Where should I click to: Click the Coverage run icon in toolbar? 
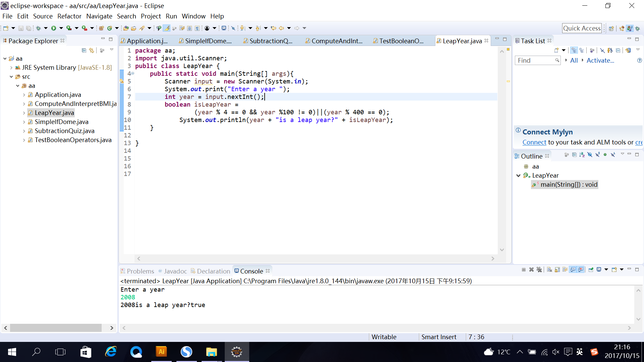coord(69,28)
